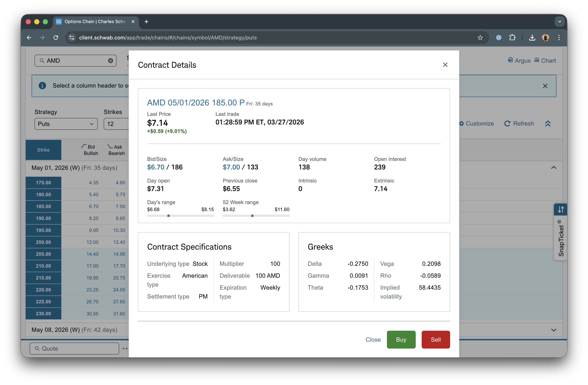Click the 4.35 bid for 175 strike

click(94, 182)
